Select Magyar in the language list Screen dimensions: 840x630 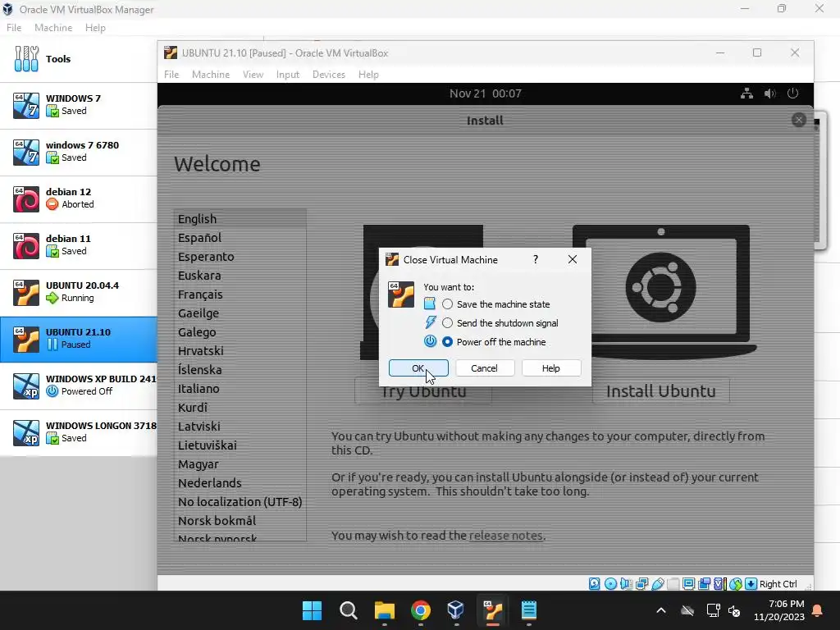click(x=240, y=464)
